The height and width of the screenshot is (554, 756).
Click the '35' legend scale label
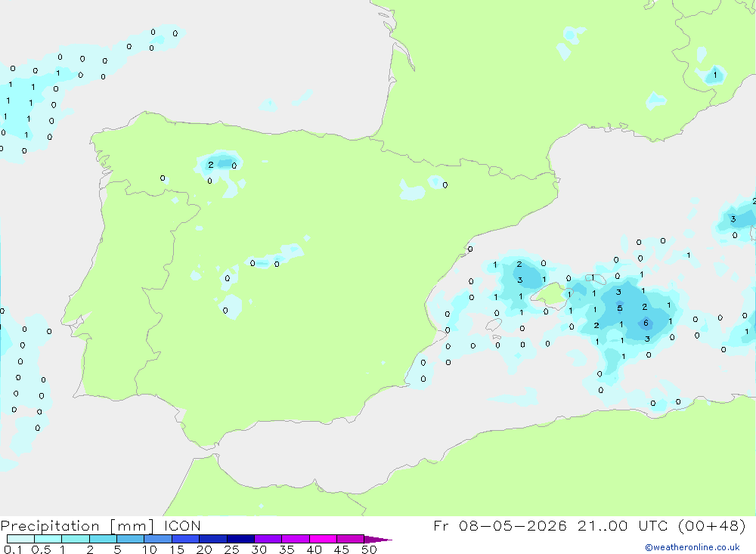[x=287, y=549]
